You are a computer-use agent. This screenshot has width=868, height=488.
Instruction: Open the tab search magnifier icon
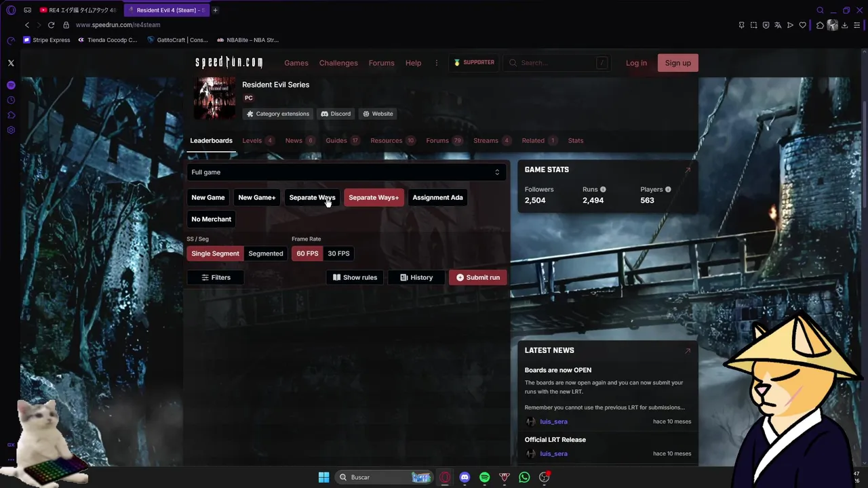point(820,10)
